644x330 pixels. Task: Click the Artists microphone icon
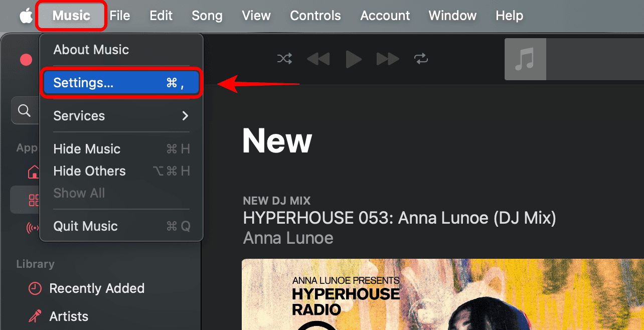tap(35, 316)
